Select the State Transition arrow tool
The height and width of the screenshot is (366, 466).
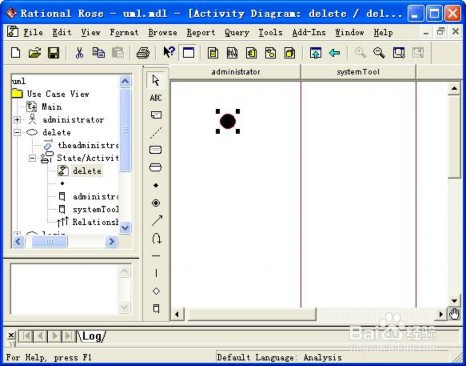(x=157, y=220)
